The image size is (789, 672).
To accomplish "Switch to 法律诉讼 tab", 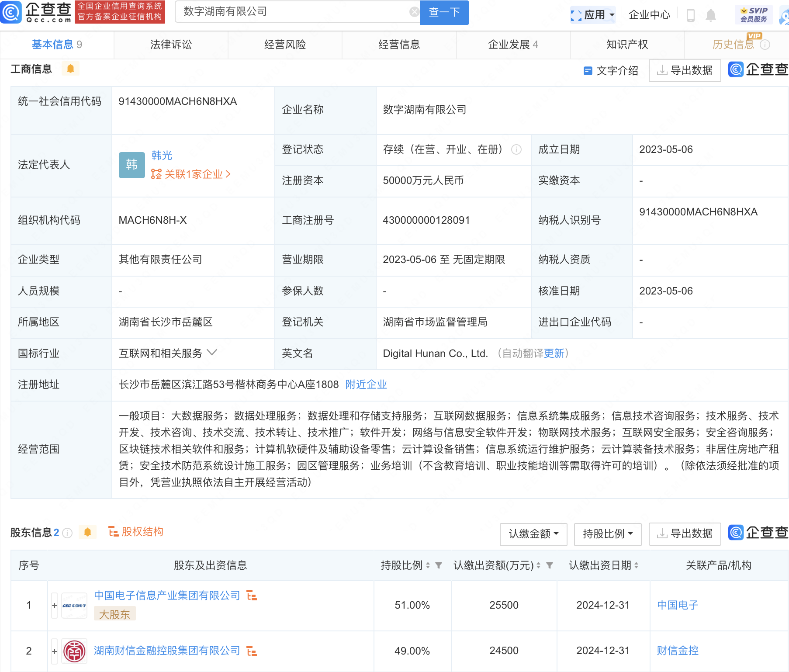I will (171, 45).
